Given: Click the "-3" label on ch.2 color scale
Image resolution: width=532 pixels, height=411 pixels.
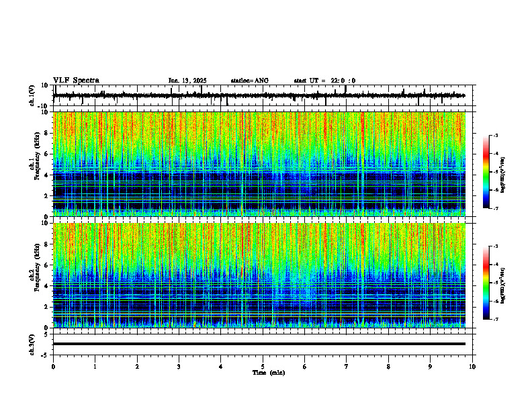Looking at the screenshot, I should (x=495, y=246).
